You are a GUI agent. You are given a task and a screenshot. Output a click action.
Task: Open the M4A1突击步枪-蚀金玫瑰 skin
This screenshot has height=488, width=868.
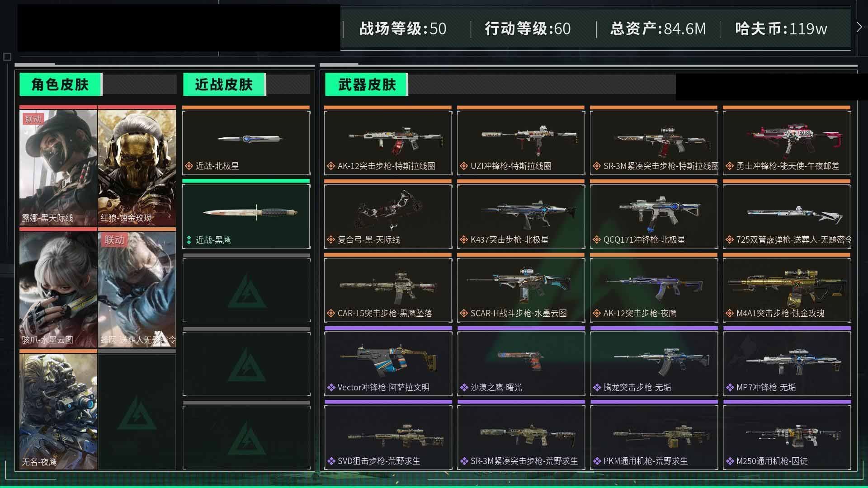click(787, 290)
